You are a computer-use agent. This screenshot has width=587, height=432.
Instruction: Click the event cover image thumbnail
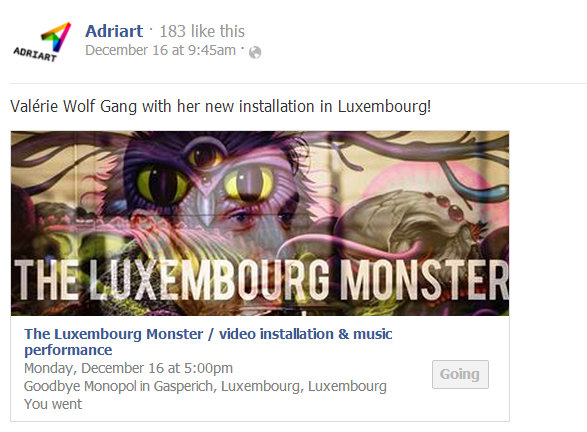pos(260,223)
